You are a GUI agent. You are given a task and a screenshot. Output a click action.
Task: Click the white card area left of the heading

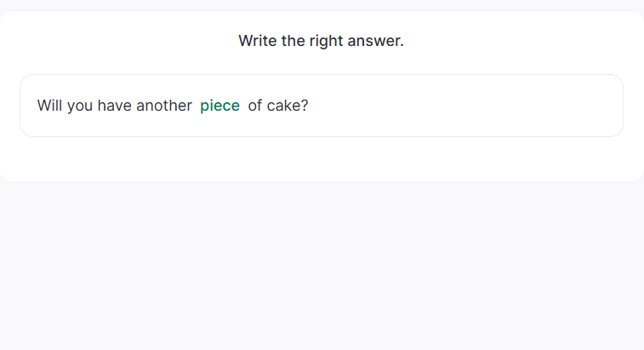click(119, 41)
